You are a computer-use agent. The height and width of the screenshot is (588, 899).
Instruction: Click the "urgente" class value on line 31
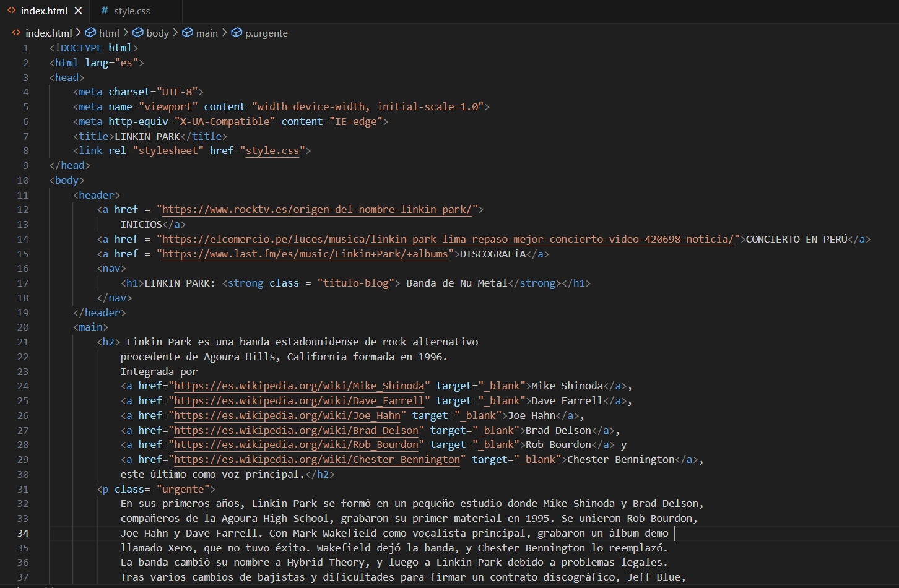pyautogui.click(x=183, y=490)
